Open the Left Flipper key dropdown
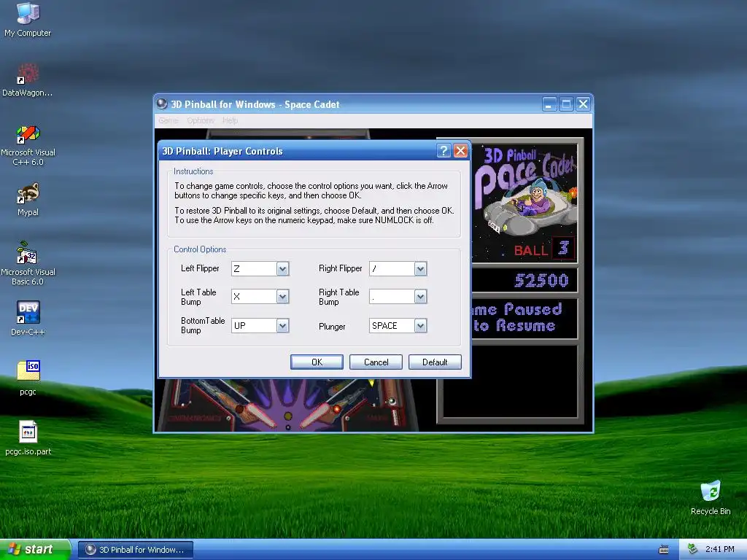The image size is (747, 560). point(282,268)
